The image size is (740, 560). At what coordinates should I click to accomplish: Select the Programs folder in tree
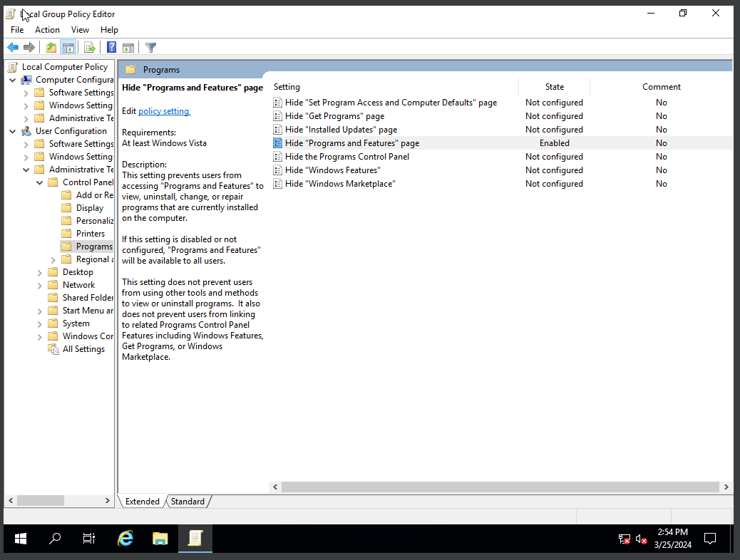click(94, 247)
